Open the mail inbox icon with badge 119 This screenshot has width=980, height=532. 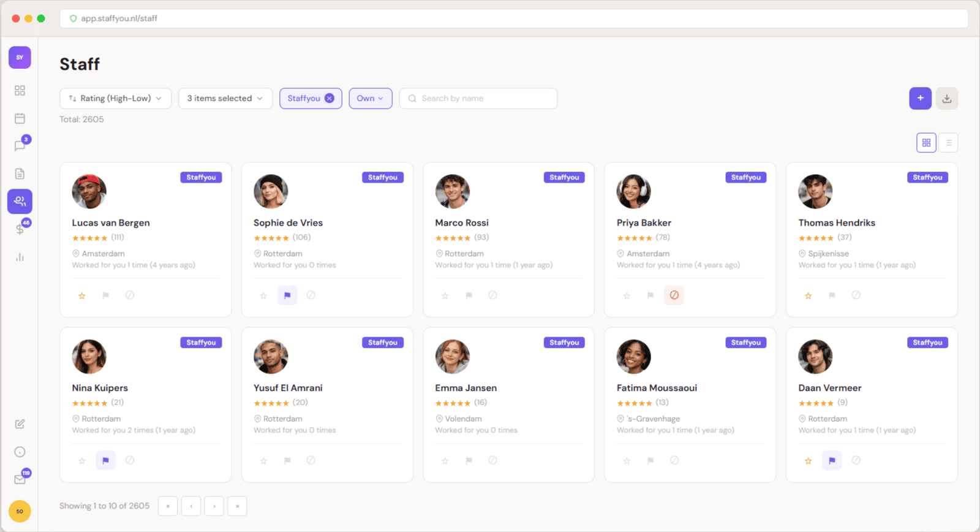tap(20, 479)
